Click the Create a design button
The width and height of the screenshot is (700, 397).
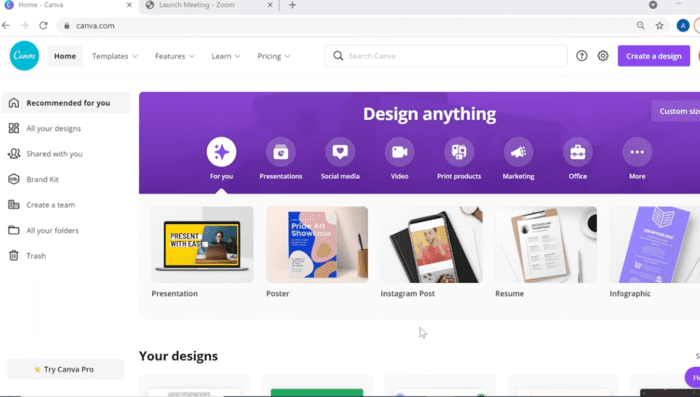pos(654,56)
